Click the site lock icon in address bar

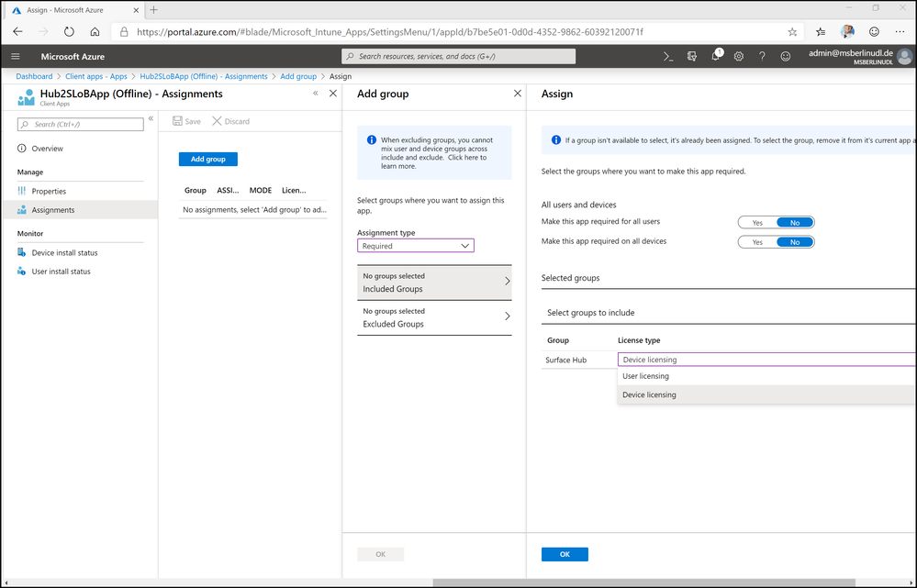pyautogui.click(x=124, y=31)
